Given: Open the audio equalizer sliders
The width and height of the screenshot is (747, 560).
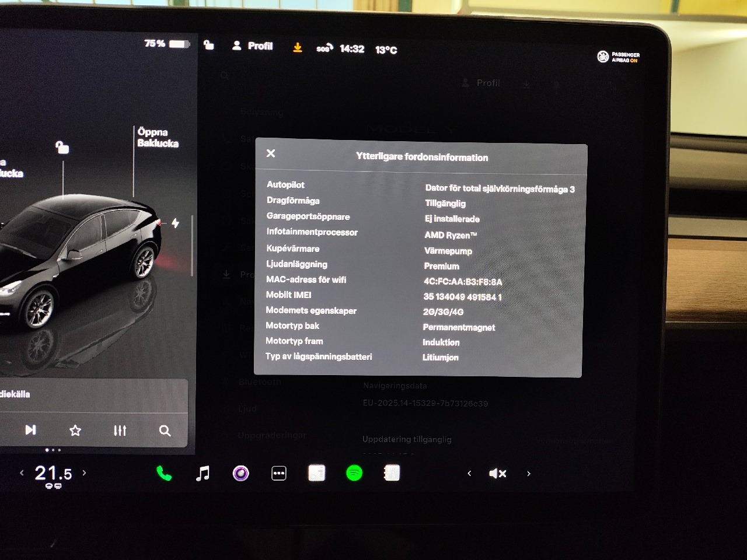Looking at the screenshot, I should coord(120,430).
